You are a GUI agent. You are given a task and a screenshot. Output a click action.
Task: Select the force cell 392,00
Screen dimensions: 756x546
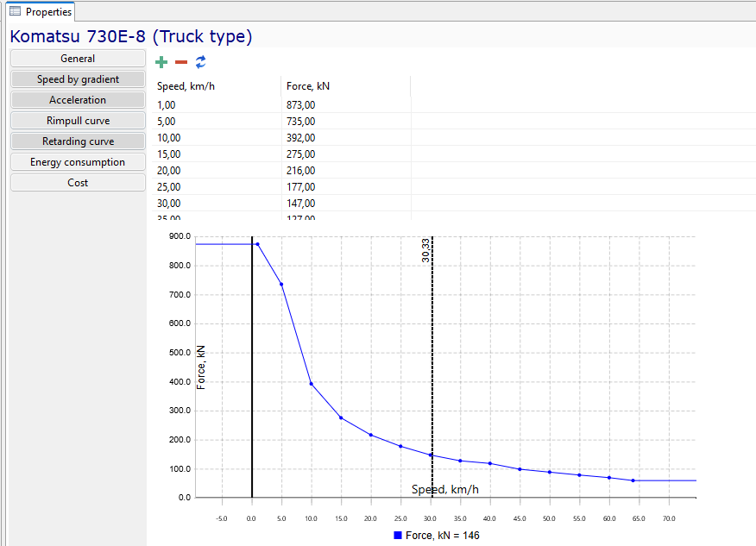(346, 138)
